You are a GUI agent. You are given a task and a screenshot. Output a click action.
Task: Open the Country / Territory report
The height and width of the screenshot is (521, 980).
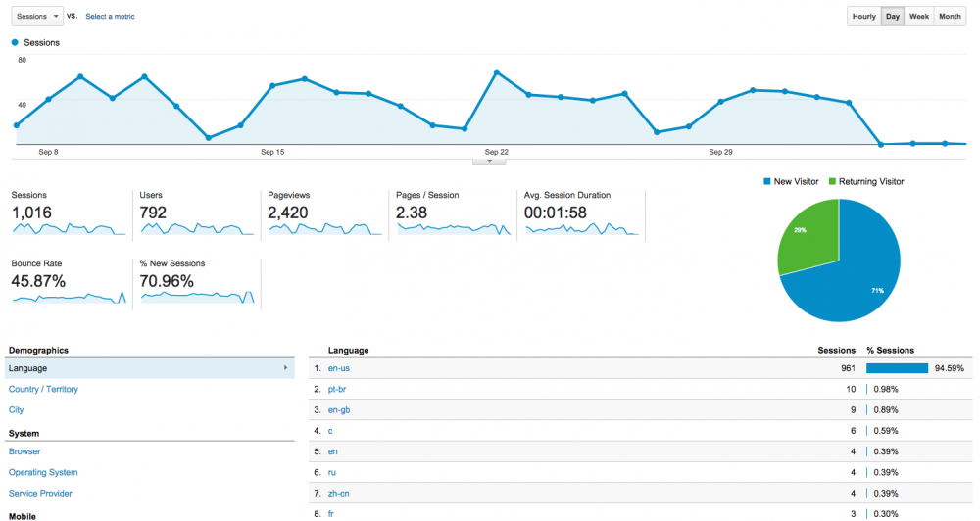43,390
